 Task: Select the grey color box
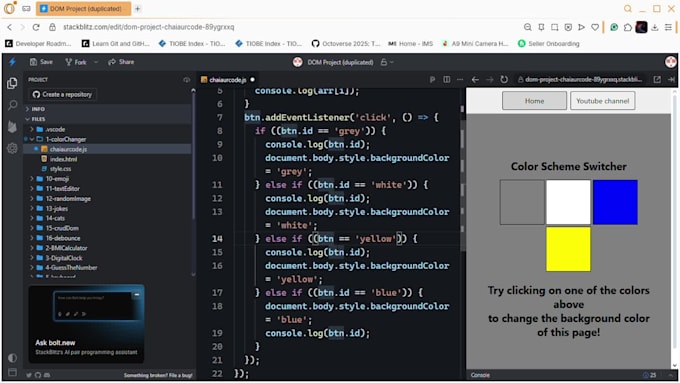pos(522,202)
